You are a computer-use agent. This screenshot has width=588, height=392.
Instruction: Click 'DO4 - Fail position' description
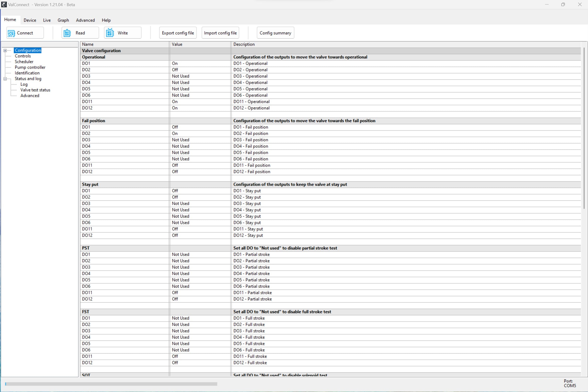(x=251, y=146)
